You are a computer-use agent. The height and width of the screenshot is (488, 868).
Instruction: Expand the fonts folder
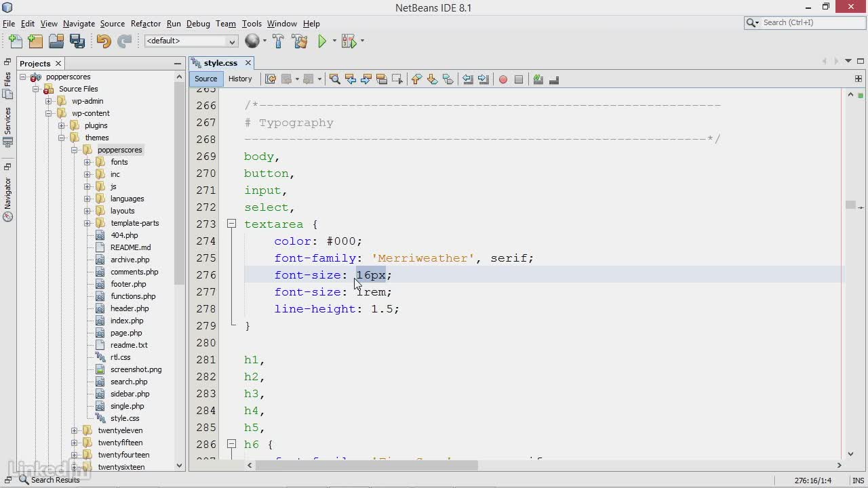pyautogui.click(x=87, y=162)
